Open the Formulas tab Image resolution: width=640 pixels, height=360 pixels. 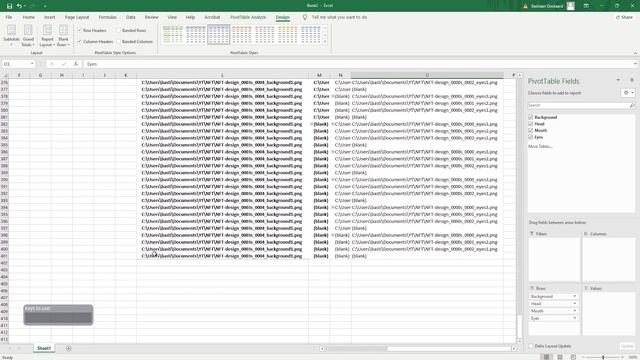coord(108,17)
